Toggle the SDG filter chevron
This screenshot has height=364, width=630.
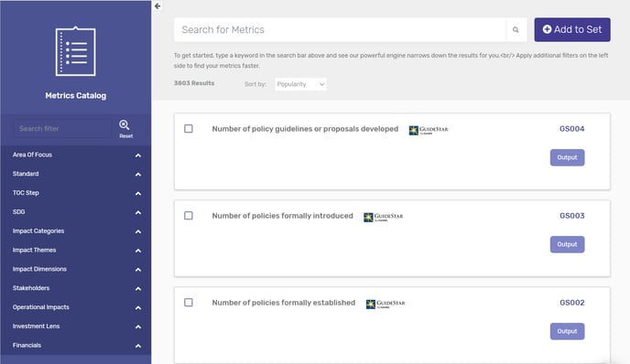tap(137, 212)
